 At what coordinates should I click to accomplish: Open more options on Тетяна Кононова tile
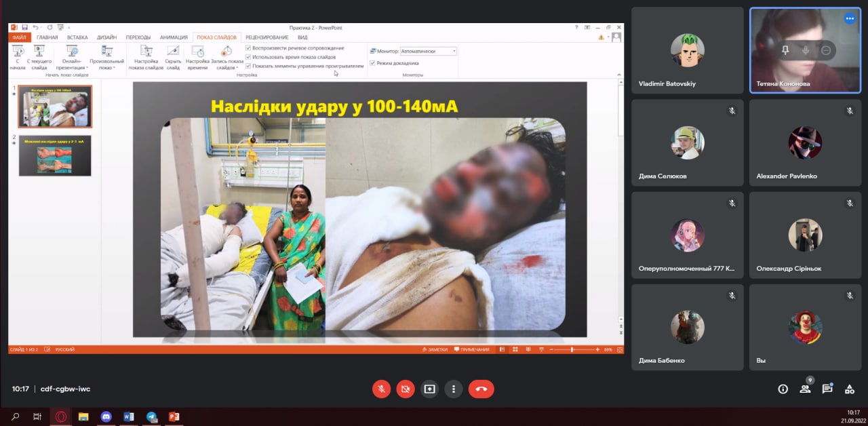pyautogui.click(x=850, y=19)
